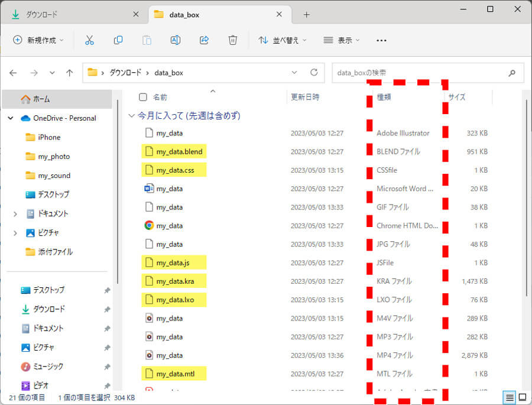Click the Paste clipboard icon
The image size is (532, 405).
147,40
